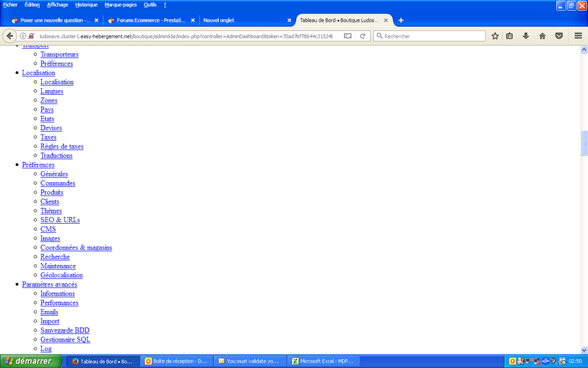The image size is (588, 368).
Task: Open Zones link
Action: 49,100
